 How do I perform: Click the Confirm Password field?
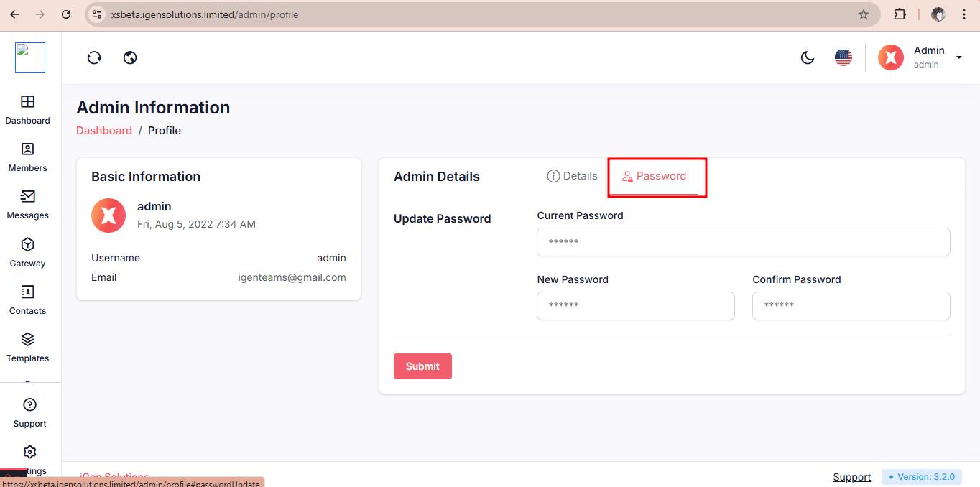(851, 306)
